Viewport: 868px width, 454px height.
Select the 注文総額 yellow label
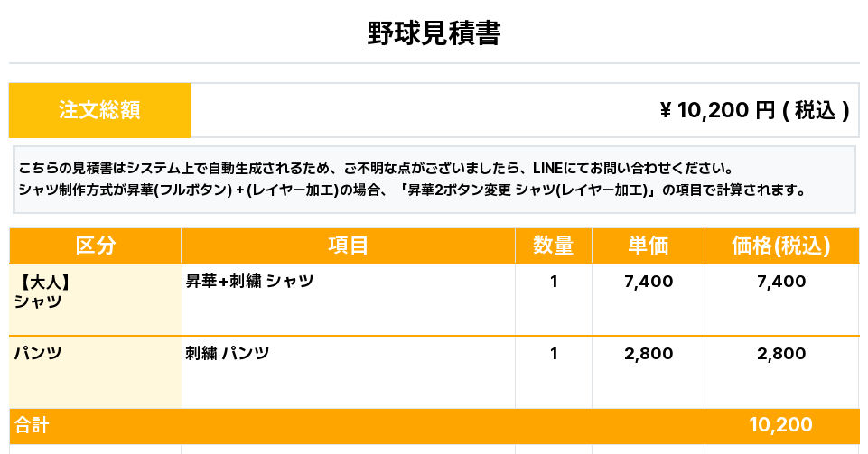point(99,110)
